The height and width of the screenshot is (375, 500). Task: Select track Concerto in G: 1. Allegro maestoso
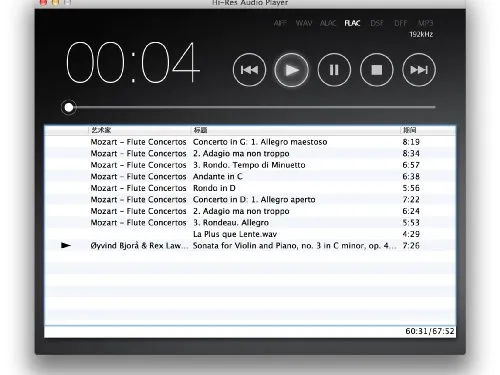click(x=250, y=142)
